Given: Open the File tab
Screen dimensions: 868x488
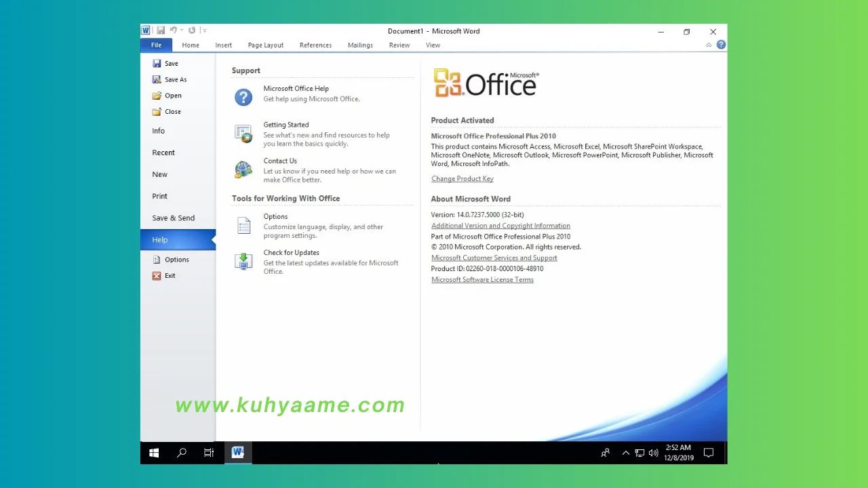Looking at the screenshot, I should tap(156, 45).
